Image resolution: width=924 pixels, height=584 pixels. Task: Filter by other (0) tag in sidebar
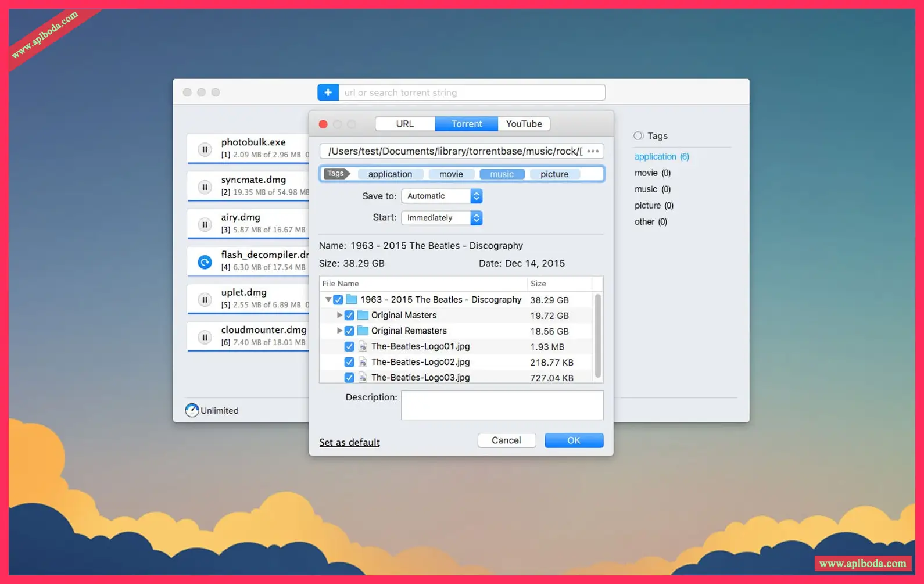[x=650, y=222]
